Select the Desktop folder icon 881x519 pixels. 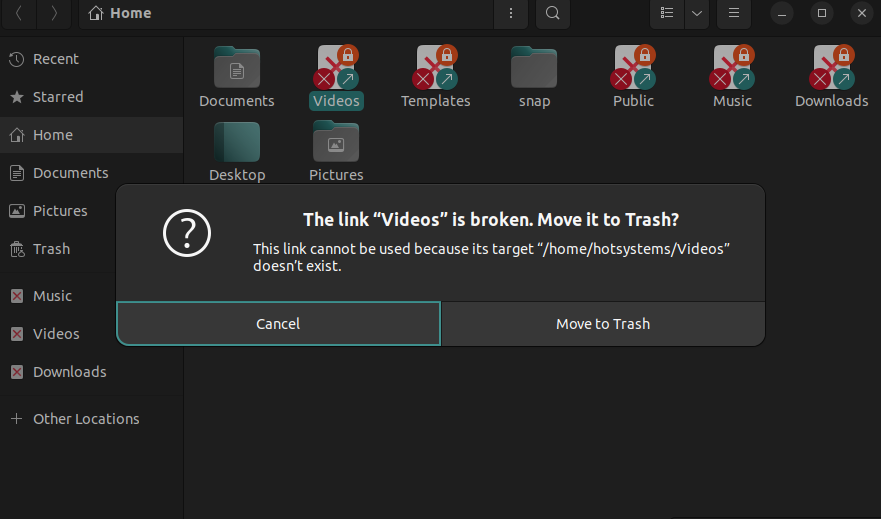point(237,142)
